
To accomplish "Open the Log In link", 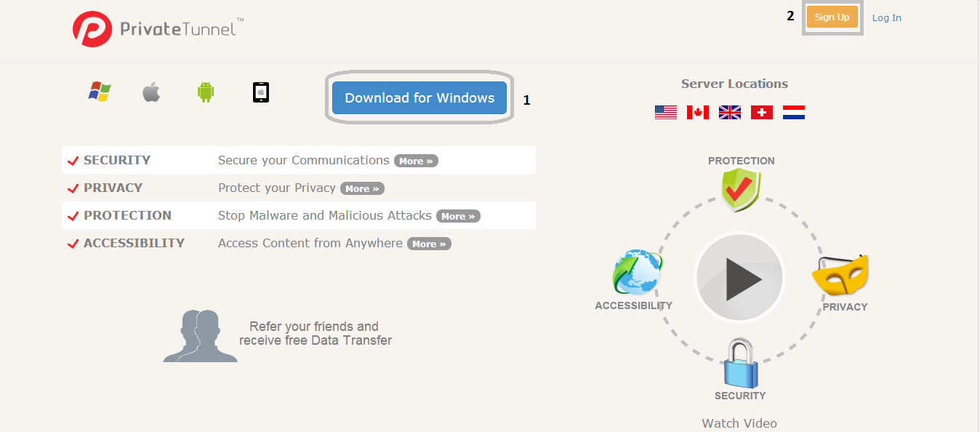I will pyautogui.click(x=887, y=18).
